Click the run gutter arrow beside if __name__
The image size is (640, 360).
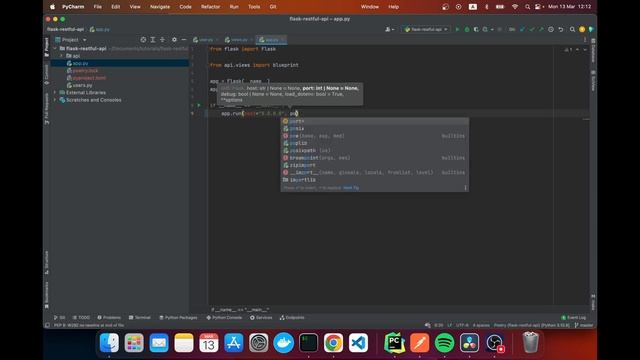click(x=199, y=105)
